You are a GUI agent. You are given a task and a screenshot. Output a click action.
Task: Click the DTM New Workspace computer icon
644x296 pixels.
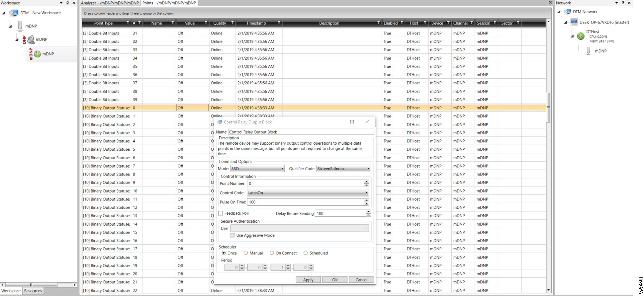point(14,13)
